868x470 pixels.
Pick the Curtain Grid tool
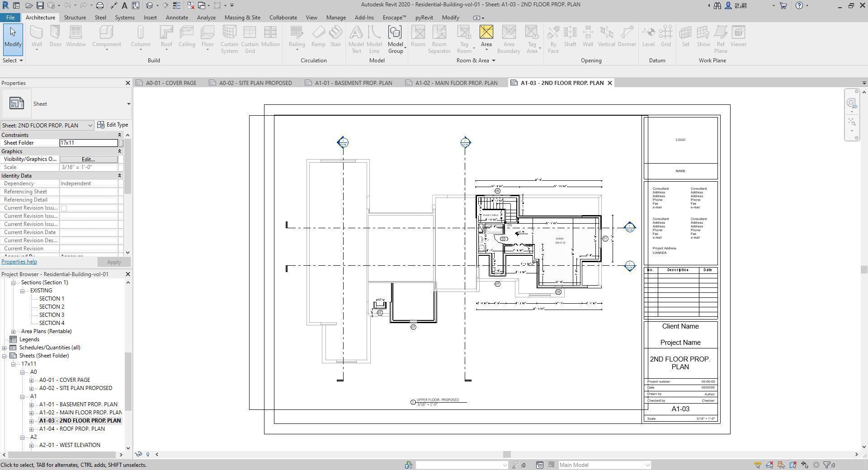(x=250, y=40)
